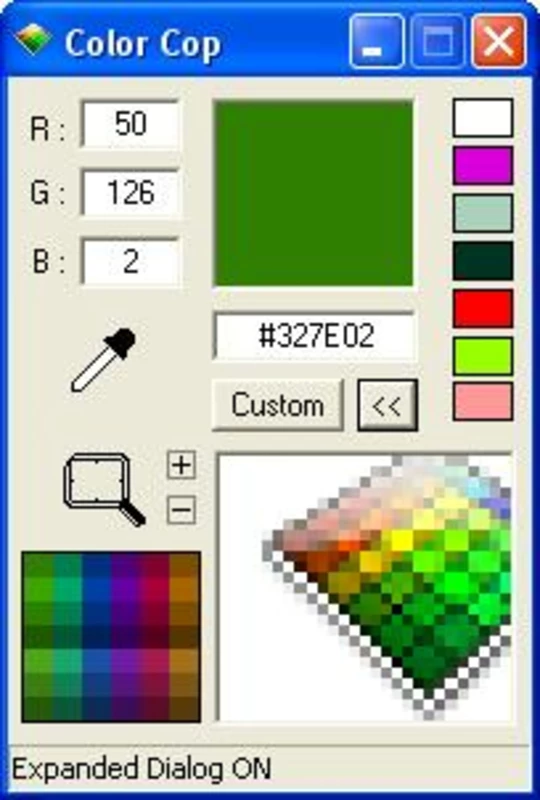This screenshot has width=540, height=800.
Task: Increase magnification with the plus button
Action: pos(182,465)
